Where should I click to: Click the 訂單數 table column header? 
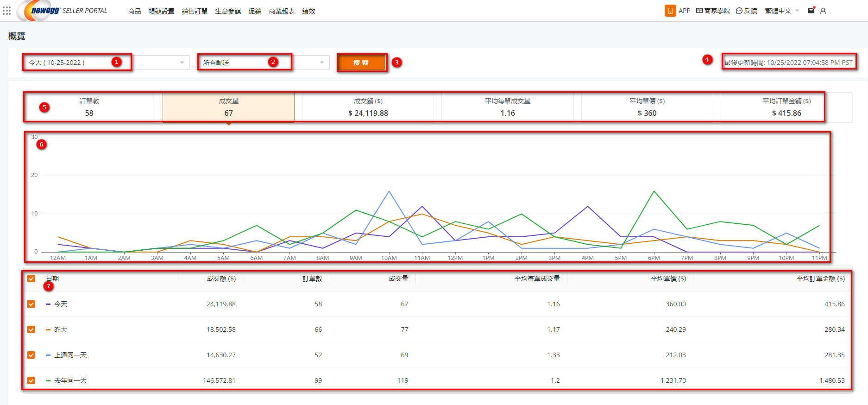click(312, 278)
